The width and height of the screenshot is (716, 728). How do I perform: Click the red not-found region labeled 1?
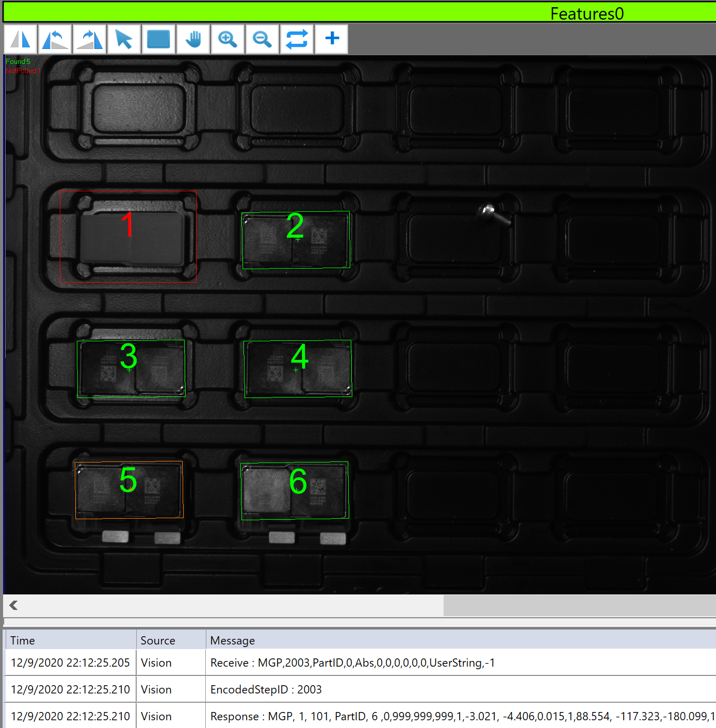pos(128,237)
